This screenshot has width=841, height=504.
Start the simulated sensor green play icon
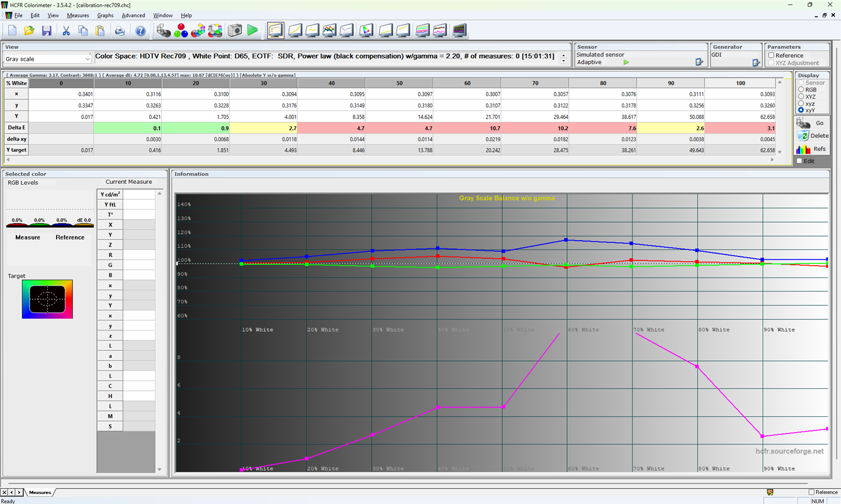[626, 62]
